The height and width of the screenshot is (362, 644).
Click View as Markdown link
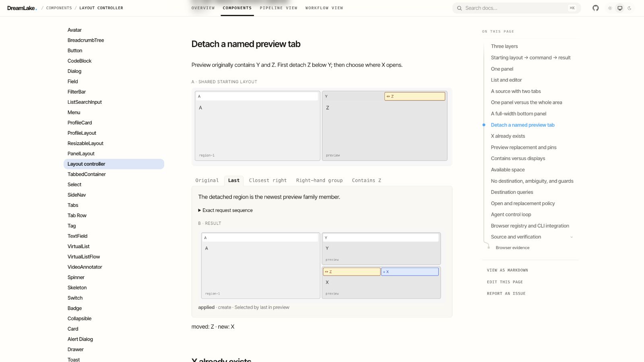507,270
